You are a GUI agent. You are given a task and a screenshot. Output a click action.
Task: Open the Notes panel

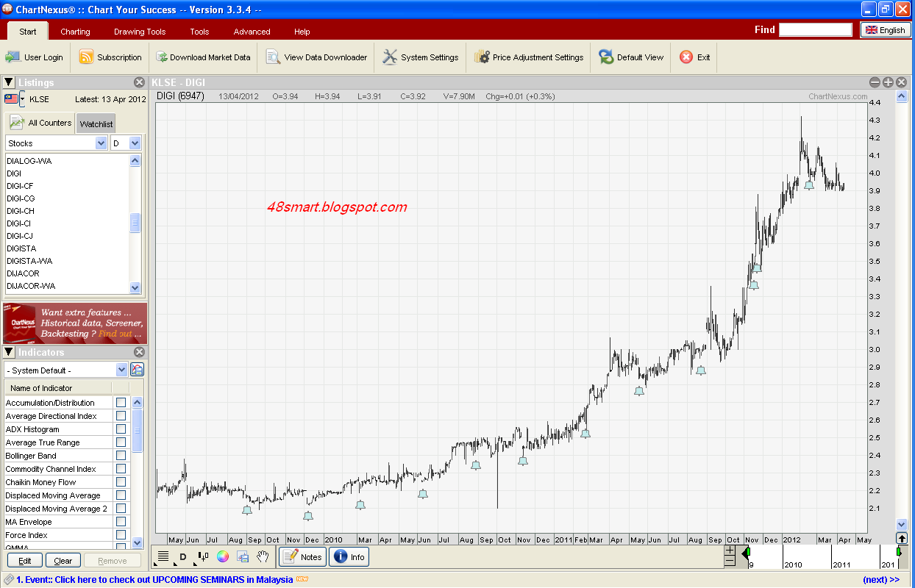tap(302, 556)
